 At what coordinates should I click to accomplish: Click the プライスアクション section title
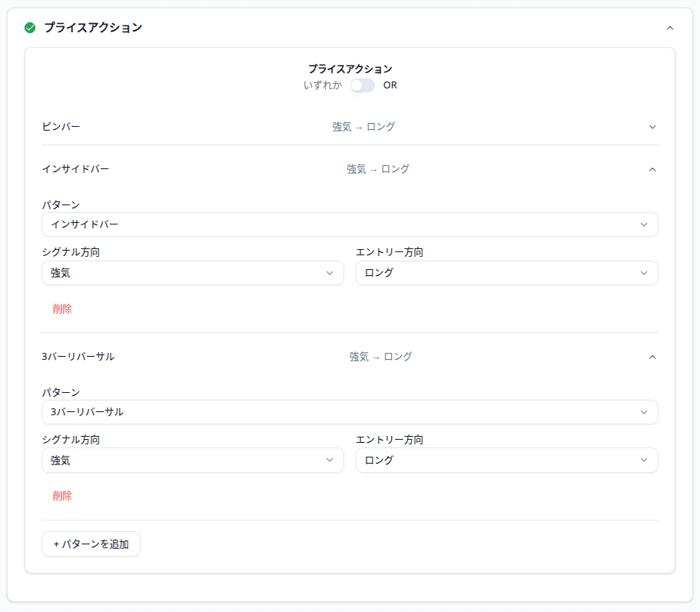coord(93,28)
